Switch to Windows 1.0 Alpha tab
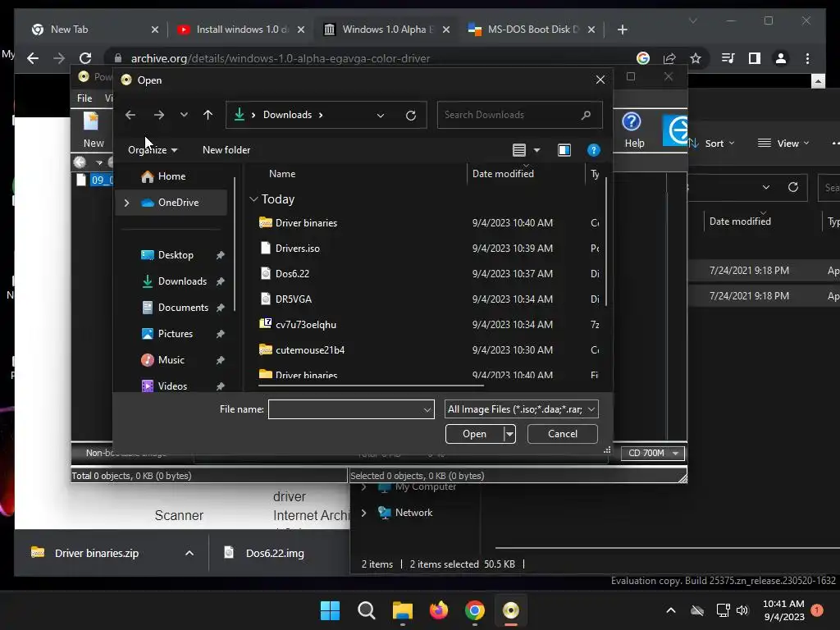 [x=387, y=30]
